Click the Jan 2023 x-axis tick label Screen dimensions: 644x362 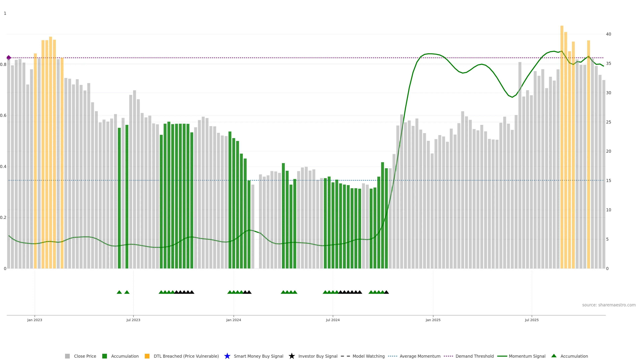(x=35, y=320)
